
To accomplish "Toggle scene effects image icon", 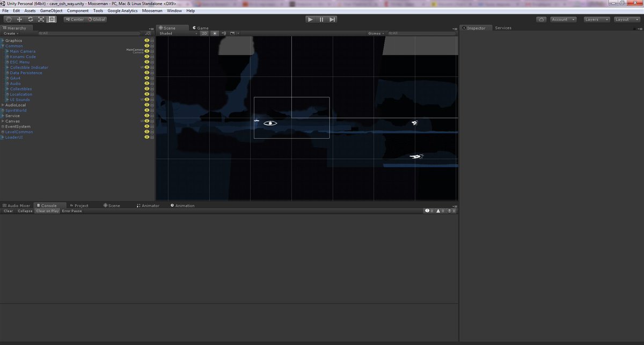I will pos(232,33).
